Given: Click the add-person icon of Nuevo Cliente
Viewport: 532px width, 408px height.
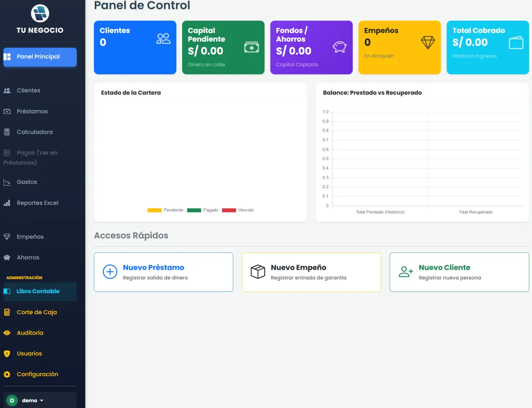Looking at the screenshot, I should (406, 272).
